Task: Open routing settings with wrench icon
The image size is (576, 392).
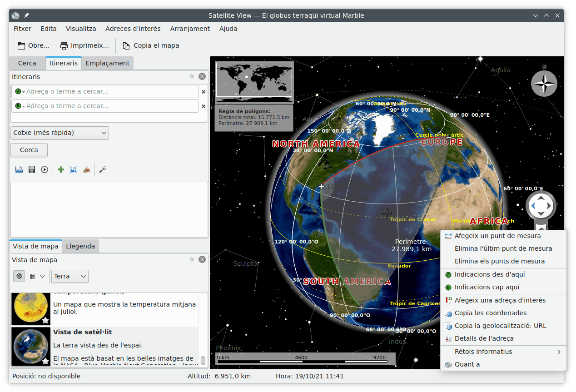Action: 103,169
